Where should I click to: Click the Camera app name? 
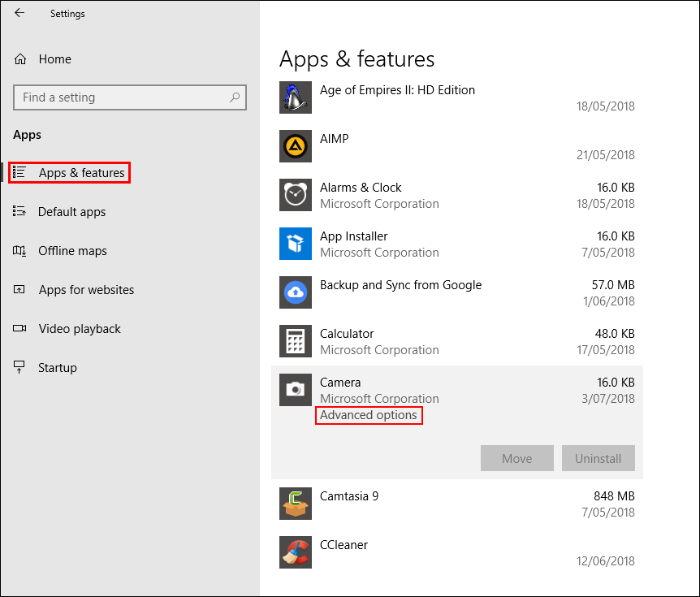tap(340, 383)
